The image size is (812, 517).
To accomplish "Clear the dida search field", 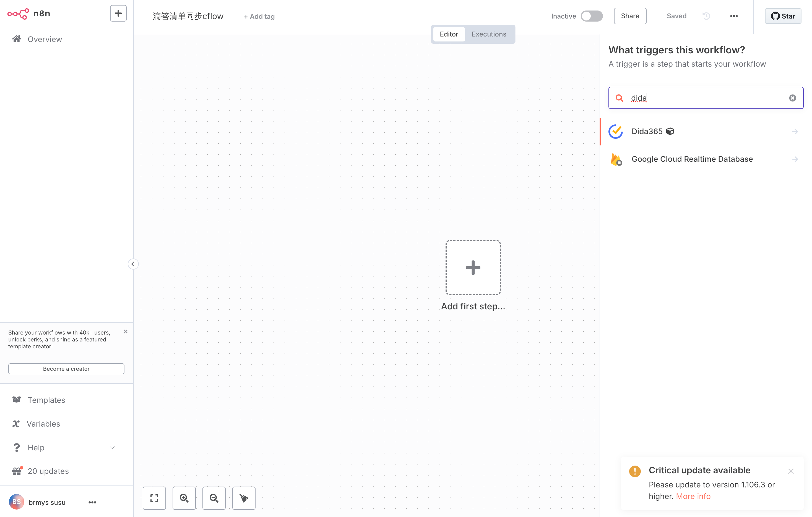I will tap(792, 98).
